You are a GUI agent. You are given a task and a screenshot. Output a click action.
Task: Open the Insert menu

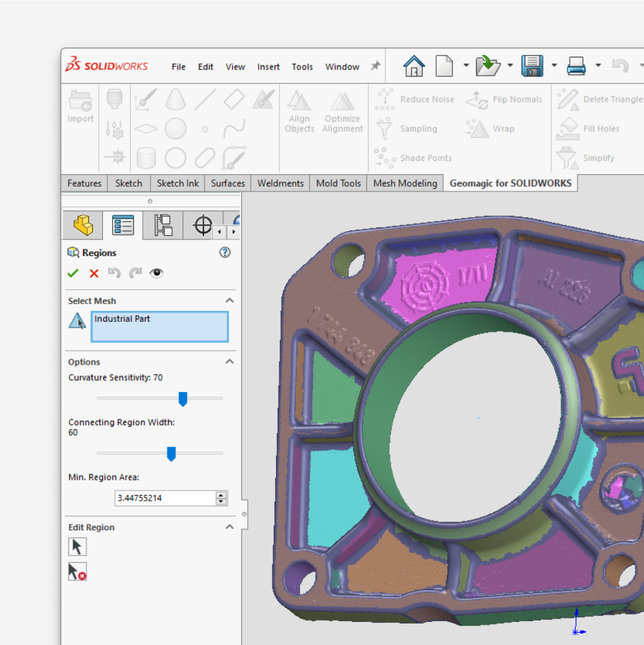tap(268, 67)
